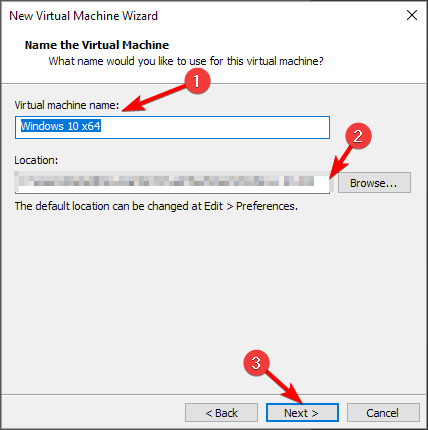Image resolution: width=428 pixels, height=430 pixels.
Task: Click the red circle marked 2
Action: pyautogui.click(x=358, y=136)
